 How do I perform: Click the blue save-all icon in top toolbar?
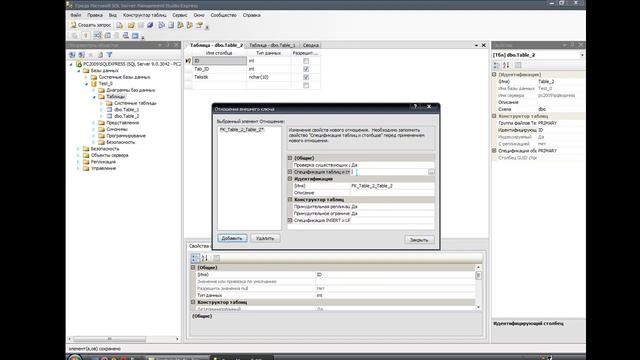click(x=150, y=25)
